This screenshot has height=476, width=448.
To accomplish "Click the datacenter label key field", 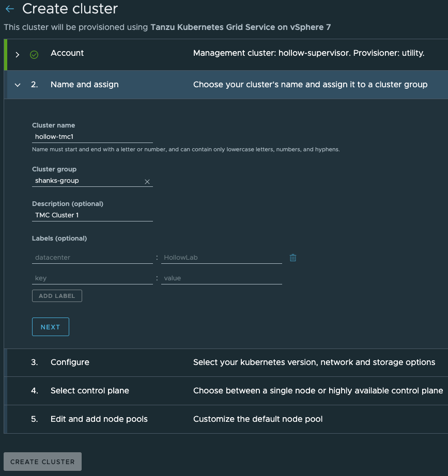I will pyautogui.click(x=92, y=257).
